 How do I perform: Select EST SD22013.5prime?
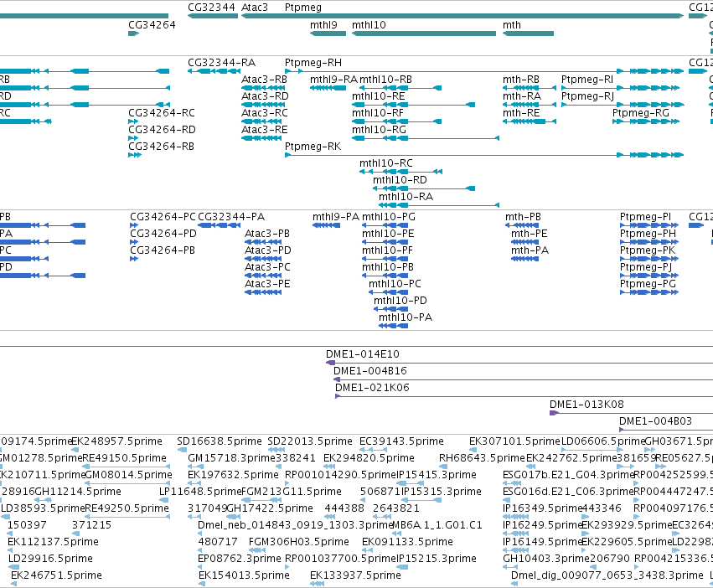pyautogui.click(x=310, y=441)
